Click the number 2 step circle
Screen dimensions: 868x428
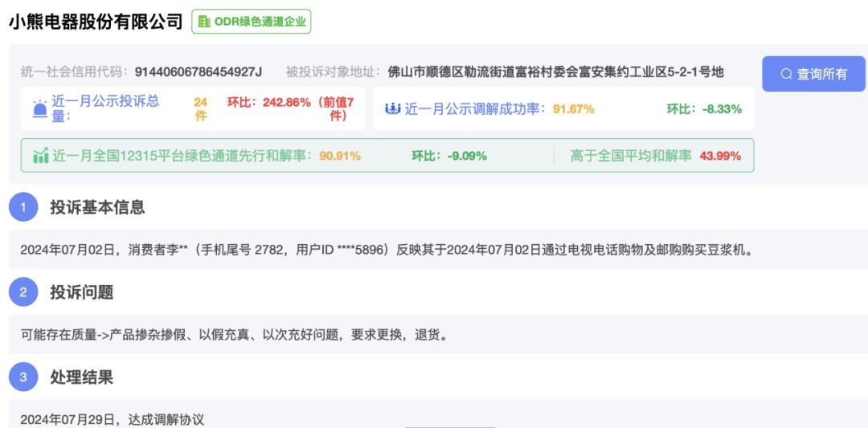(x=23, y=292)
